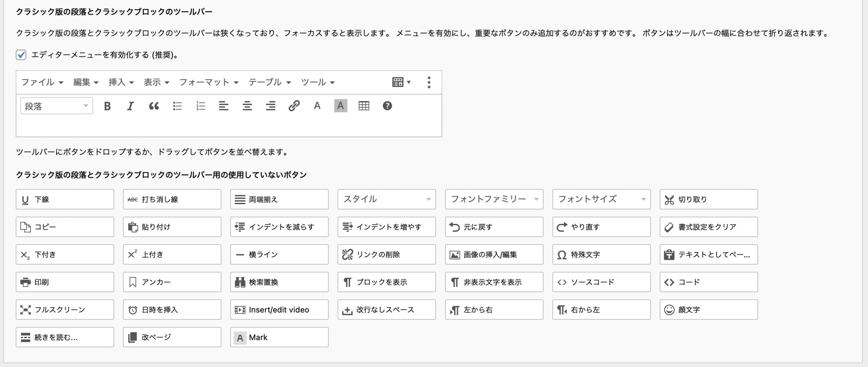Click the align right icon
The image size is (868, 367).
tap(271, 106)
